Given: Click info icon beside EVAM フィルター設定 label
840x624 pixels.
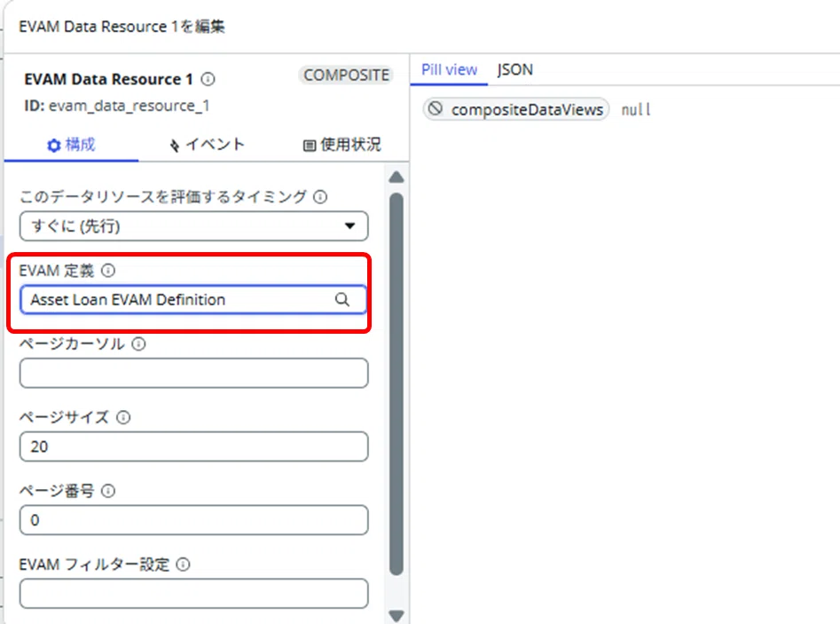Looking at the screenshot, I should [x=184, y=565].
